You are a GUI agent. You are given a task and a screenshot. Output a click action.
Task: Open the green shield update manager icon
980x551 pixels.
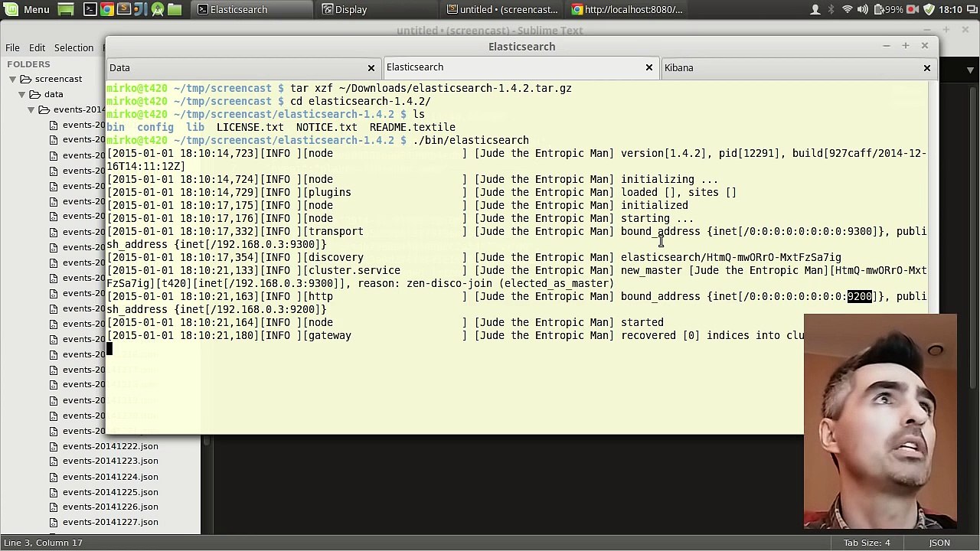(x=929, y=9)
